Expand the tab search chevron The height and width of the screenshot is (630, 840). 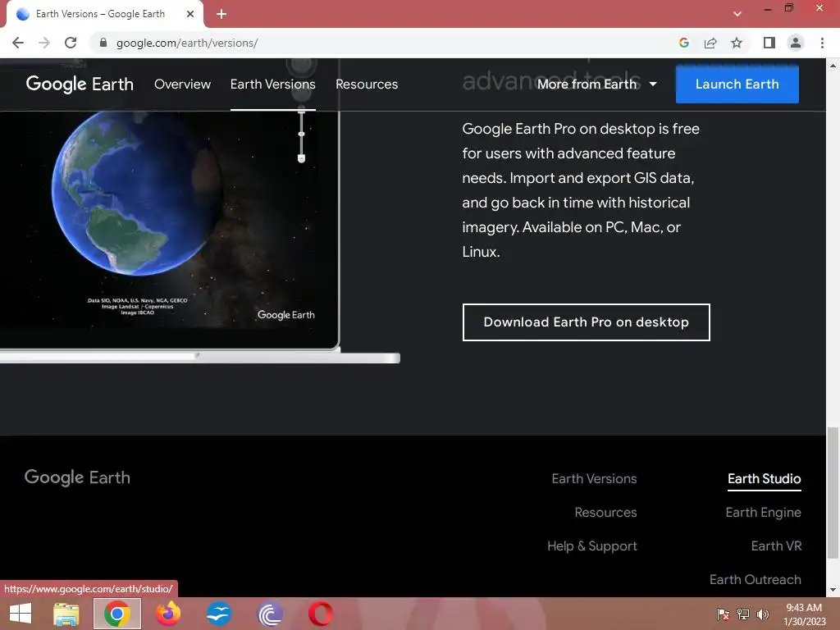737,14
